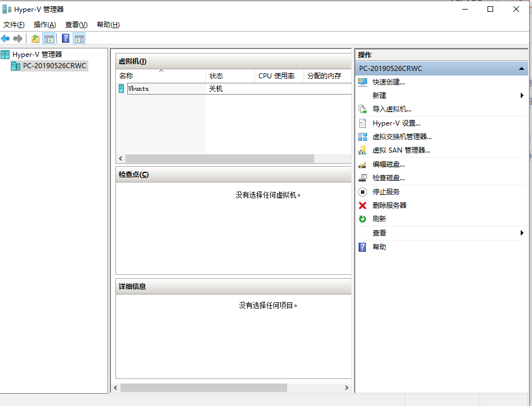Click 导入虚拟机... action link
The image size is (532, 406).
[392, 109]
